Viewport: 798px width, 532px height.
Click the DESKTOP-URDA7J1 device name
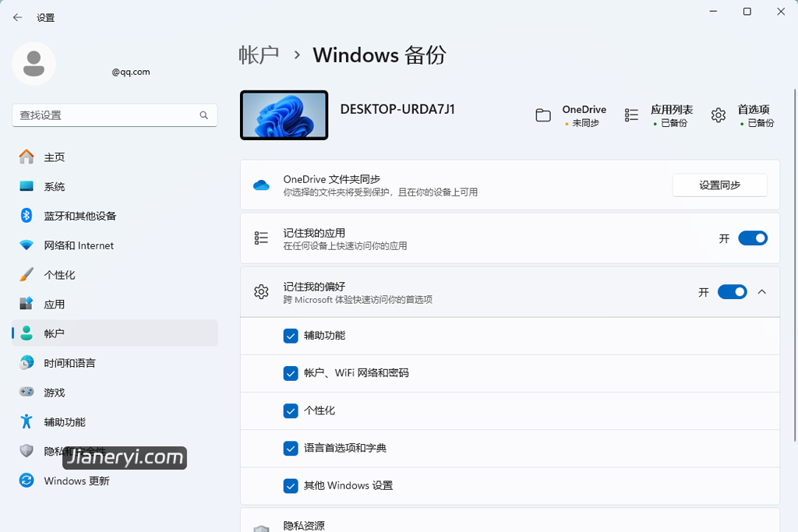[x=397, y=109]
